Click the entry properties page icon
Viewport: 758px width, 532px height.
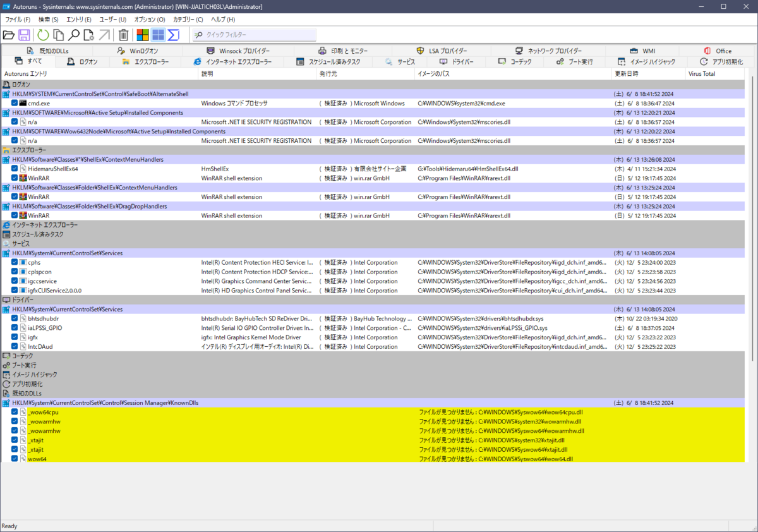pyautogui.click(x=88, y=35)
